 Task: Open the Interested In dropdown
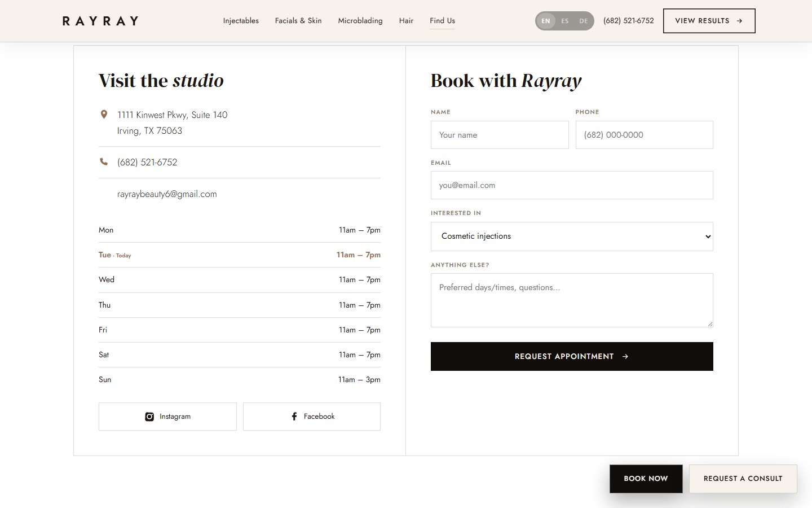(x=572, y=237)
